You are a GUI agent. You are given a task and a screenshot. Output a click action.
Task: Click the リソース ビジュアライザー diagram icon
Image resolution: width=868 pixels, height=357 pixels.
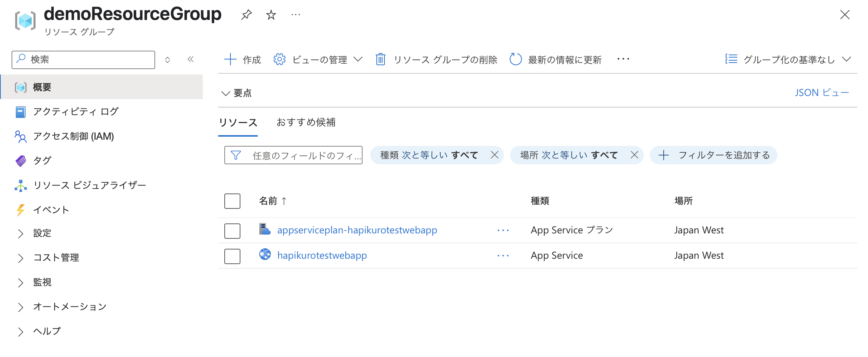pyautogui.click(x=21, y=186)
